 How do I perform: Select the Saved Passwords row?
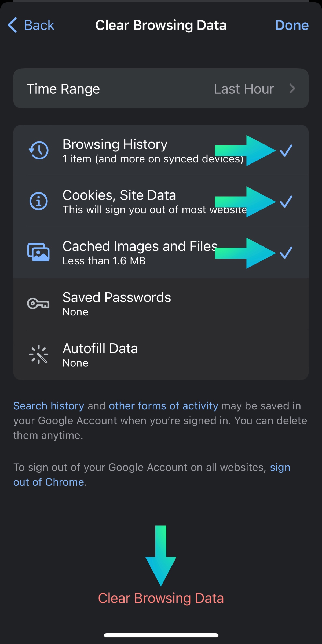(161, 304)
